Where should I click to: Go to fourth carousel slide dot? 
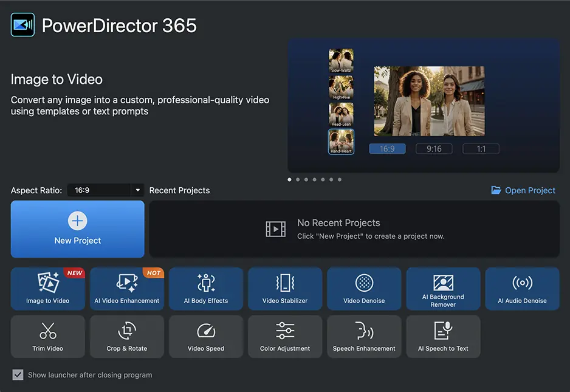click(x=314, y=180)
